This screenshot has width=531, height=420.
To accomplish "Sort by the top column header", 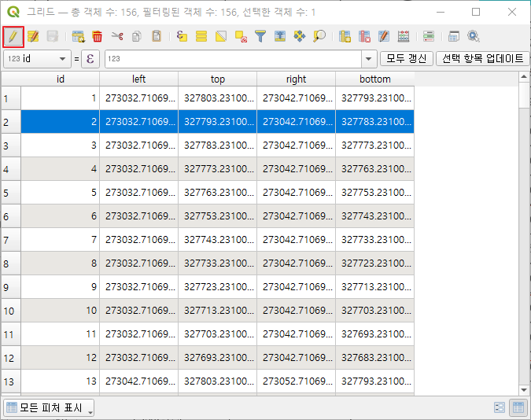I will click(217, 79).
